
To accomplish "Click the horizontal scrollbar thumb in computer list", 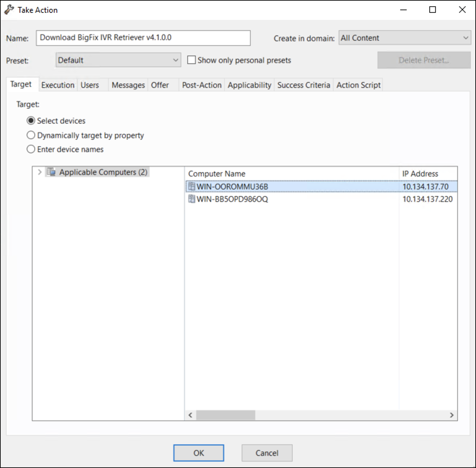I will point(226,415).
